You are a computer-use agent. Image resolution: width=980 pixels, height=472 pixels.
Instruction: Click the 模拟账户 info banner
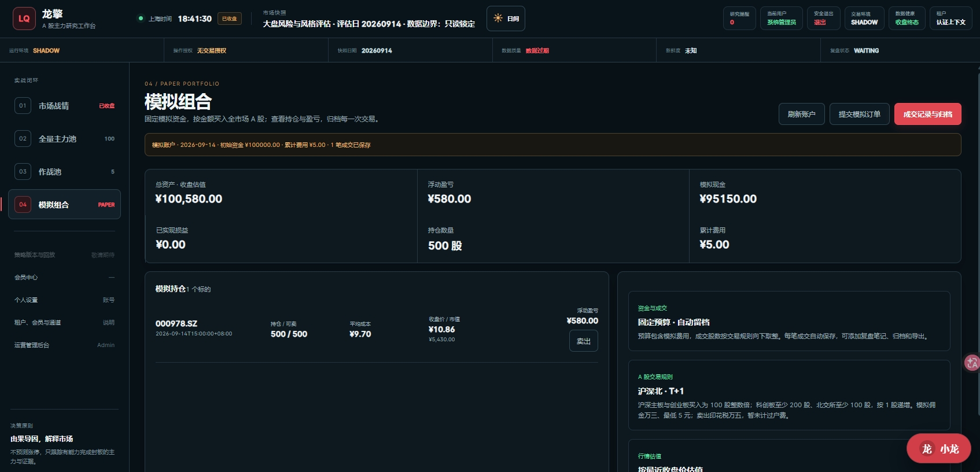[x=552, y=145]
